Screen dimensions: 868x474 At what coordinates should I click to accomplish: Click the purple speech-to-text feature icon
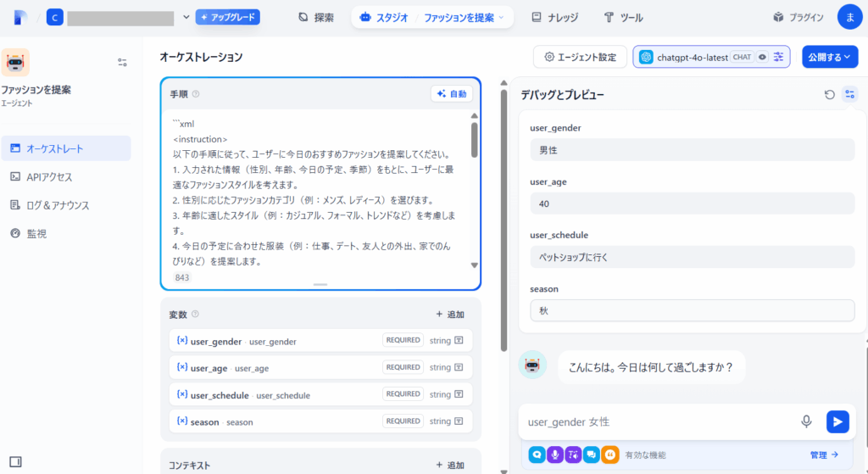click(555, 454)
